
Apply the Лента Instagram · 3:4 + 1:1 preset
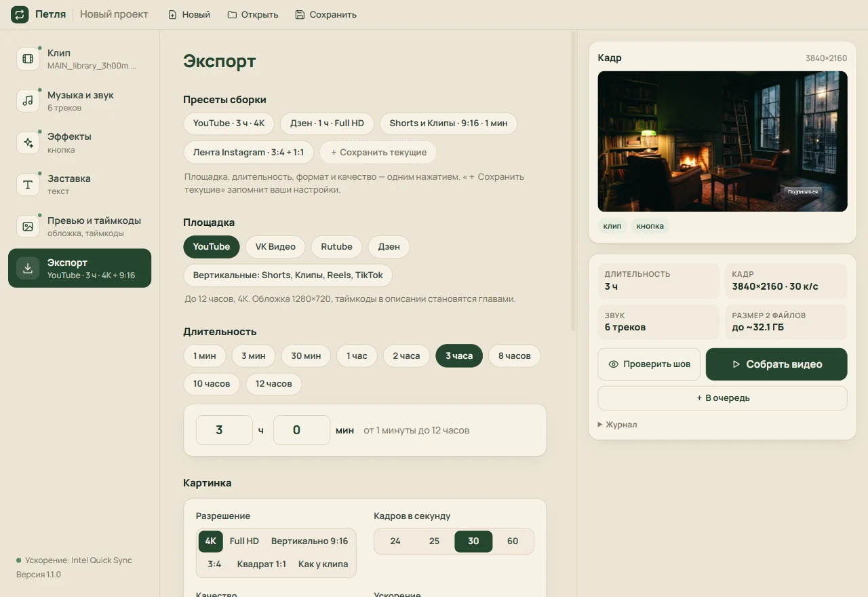(x=248, y=152)
